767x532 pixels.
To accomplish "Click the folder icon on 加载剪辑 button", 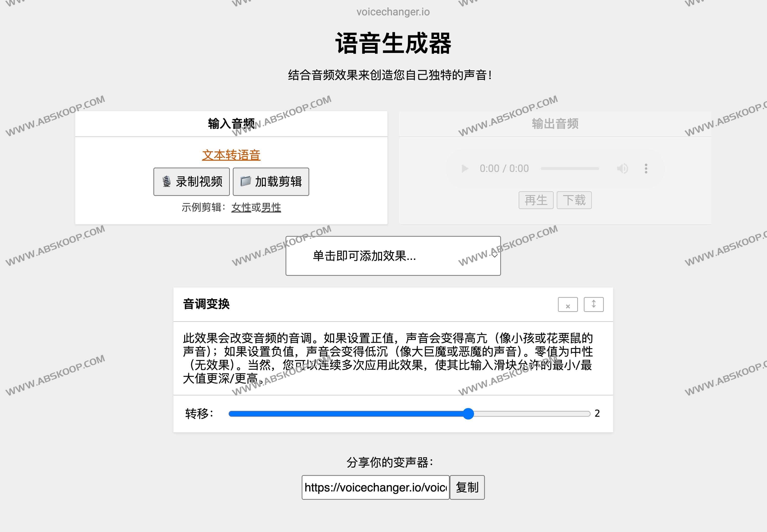I will [246, 182].
